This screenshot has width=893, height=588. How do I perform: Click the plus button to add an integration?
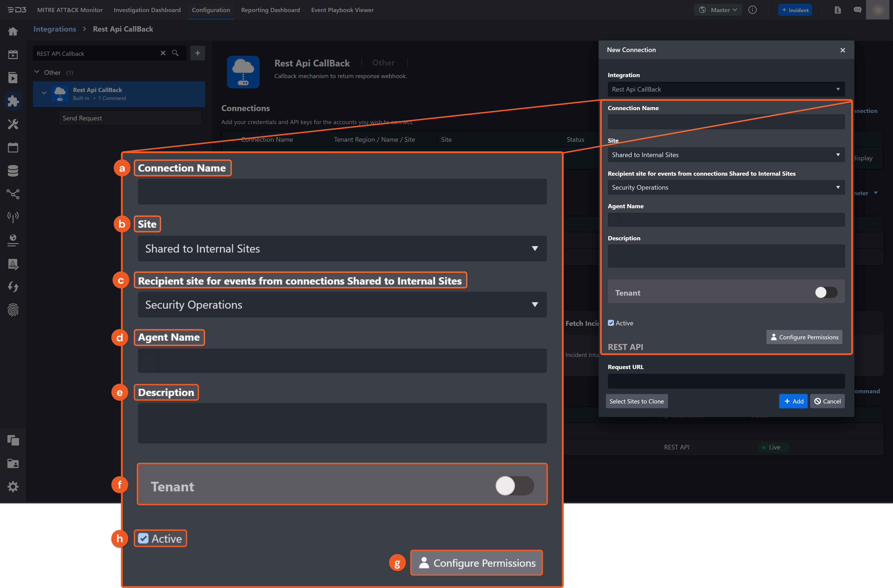tap(197, 53)
